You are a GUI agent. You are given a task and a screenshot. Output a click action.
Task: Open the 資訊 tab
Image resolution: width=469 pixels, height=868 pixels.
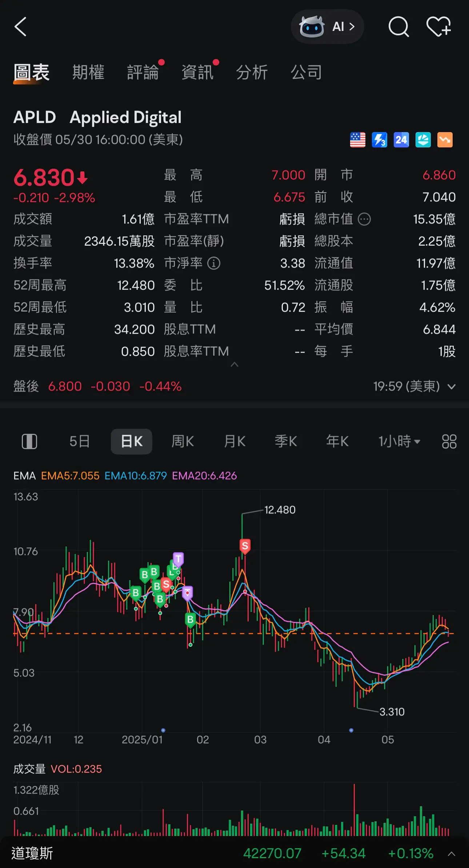pos(198,72)
